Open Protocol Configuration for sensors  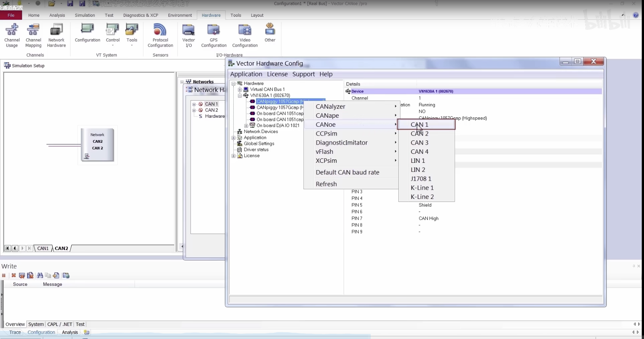point(160,35)
